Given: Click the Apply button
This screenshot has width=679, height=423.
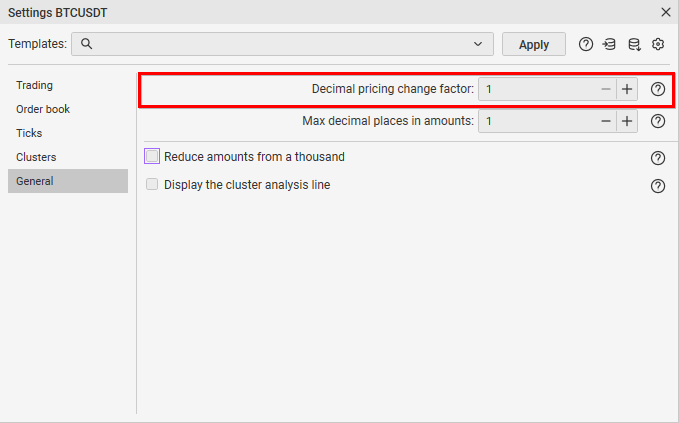Looking at the screenshot, I should pyautogui.click(x=534, y=44).
